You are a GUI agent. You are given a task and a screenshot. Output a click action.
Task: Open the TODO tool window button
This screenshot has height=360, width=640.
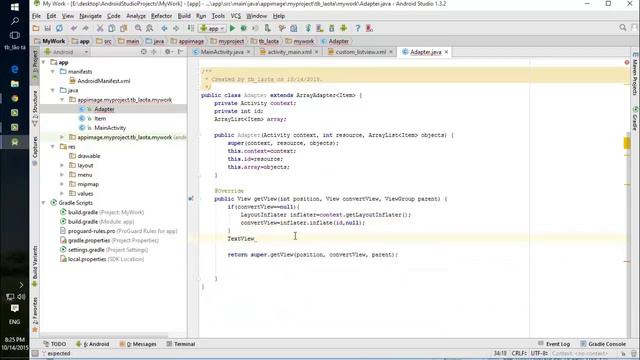pos(55,344)
